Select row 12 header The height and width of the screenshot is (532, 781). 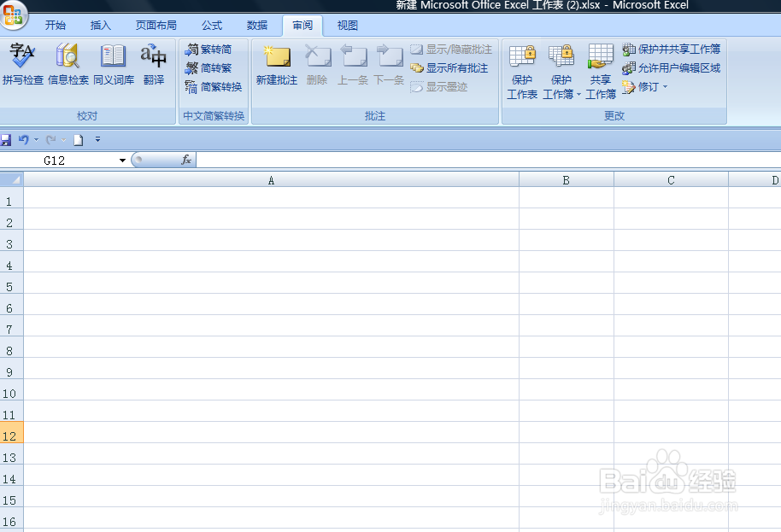[x=11, y=432]
